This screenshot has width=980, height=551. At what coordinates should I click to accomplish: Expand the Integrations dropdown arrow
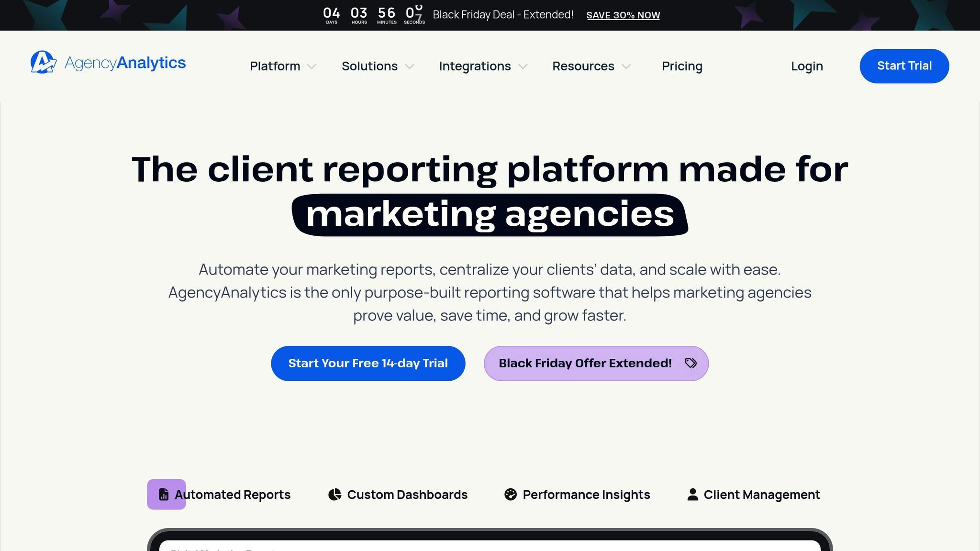click(523, 67)
